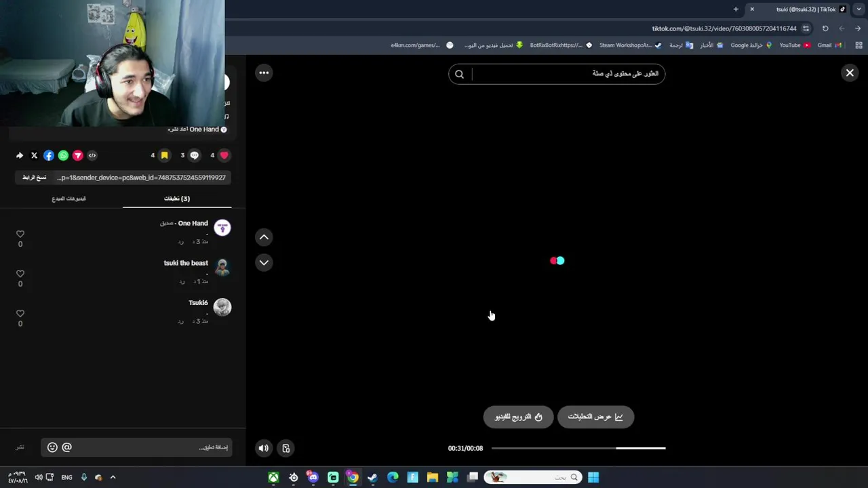The height and width of the screenshot is (488, 868).
Task: Switch to the comments (3) tab
Action: click(177, 199)
